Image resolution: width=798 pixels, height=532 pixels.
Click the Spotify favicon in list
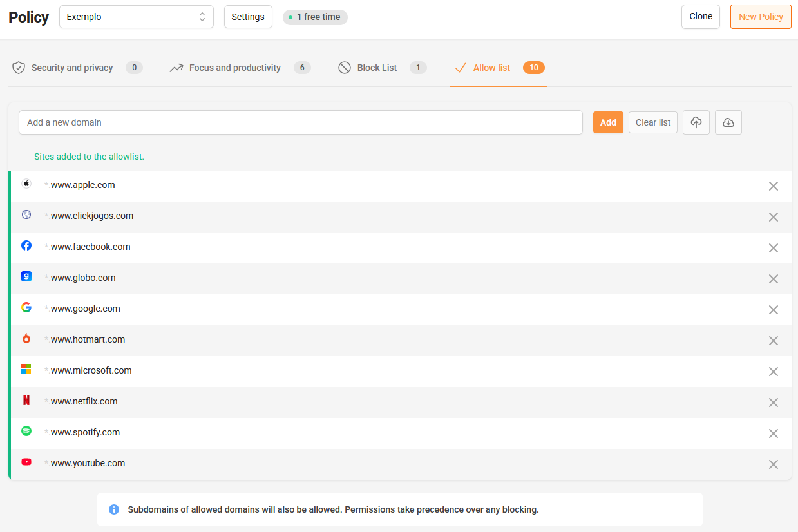[x=26, y=432]
